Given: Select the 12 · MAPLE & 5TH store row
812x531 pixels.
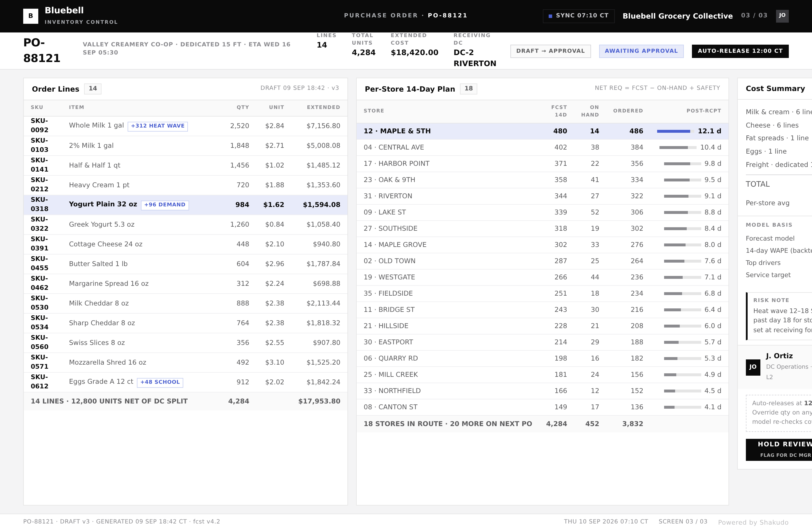Looking at the screenshot, I should (x=542, y=131).
